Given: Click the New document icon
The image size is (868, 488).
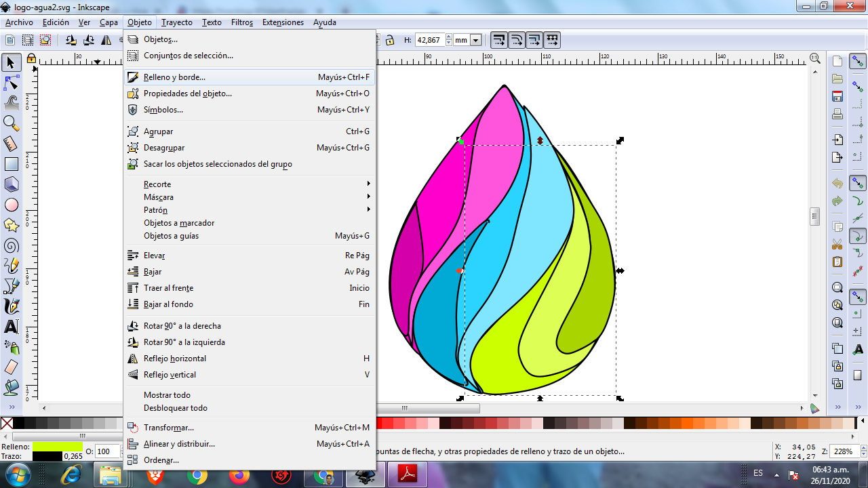Looking at the screenshot, I should (837, 61).
